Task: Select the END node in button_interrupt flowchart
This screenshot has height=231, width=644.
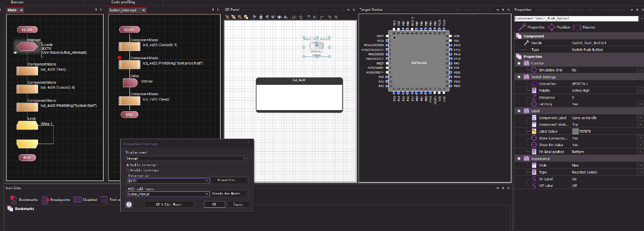Action: click(129, 114)
